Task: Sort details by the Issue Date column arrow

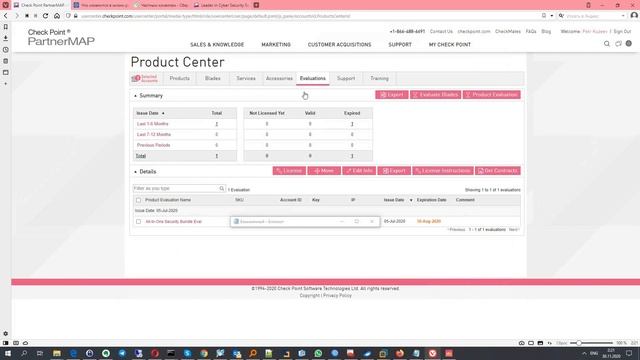Action: click(x=411, y=200)
